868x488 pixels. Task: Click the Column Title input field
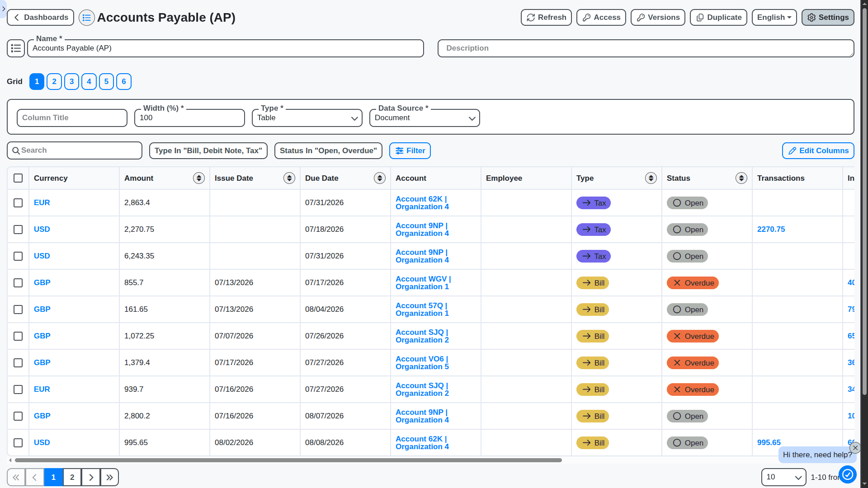[72, 118]
